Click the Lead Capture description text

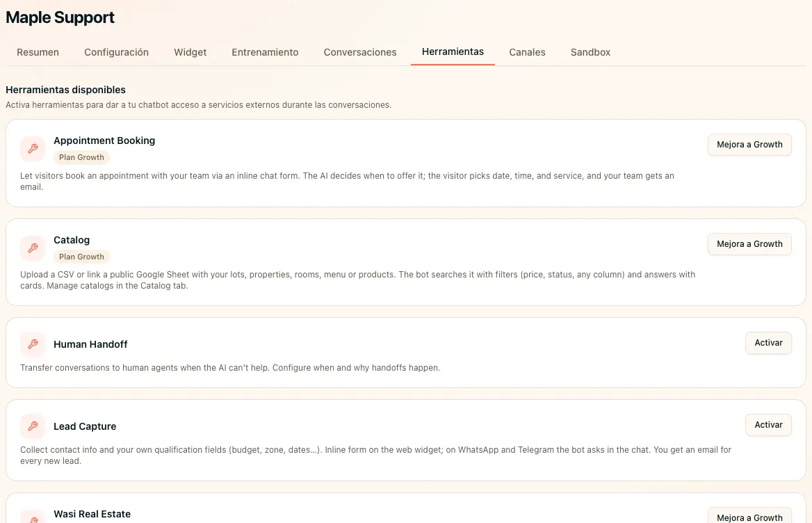(375, 455)
